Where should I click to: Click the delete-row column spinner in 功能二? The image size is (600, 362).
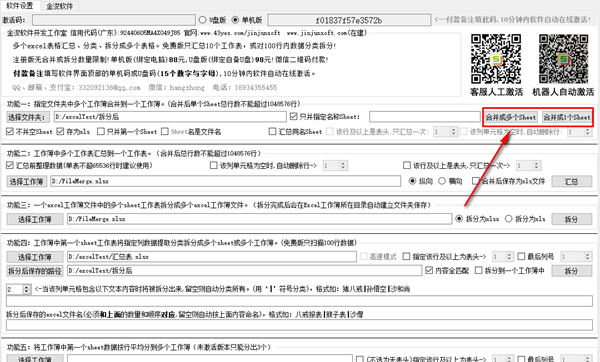click(335, 165)
